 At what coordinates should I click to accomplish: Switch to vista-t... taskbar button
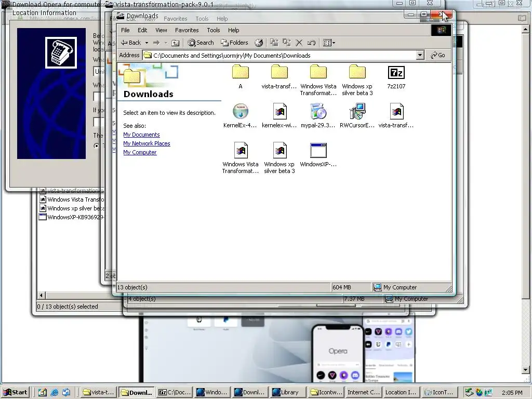click(x=99, y=392)
